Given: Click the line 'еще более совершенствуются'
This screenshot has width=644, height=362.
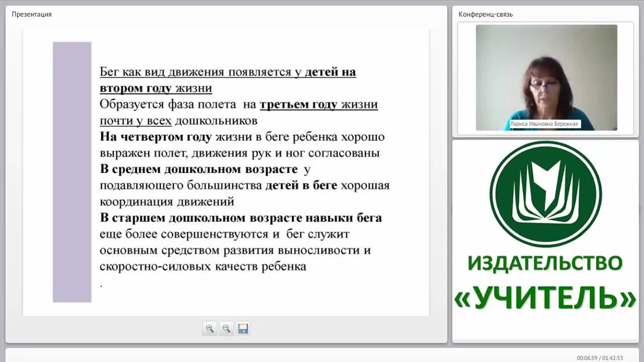Looking at the screenshot, I should point(224,234).
